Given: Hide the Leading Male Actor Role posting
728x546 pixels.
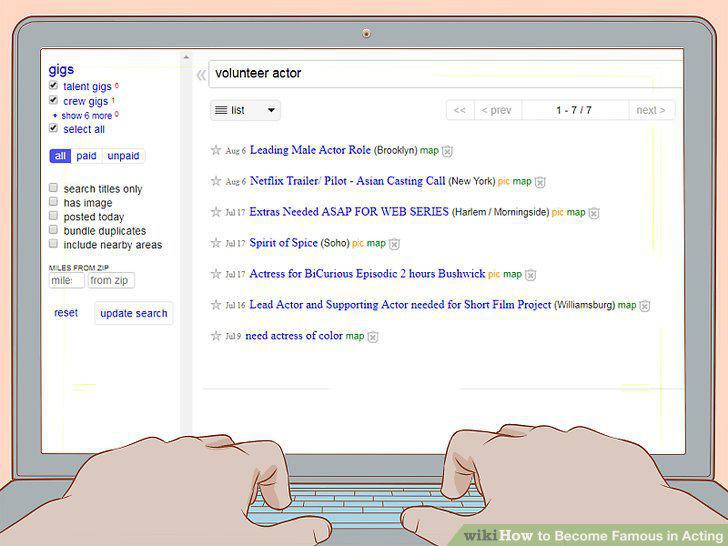Looking at the screenshot, I should tap(447, 151).
